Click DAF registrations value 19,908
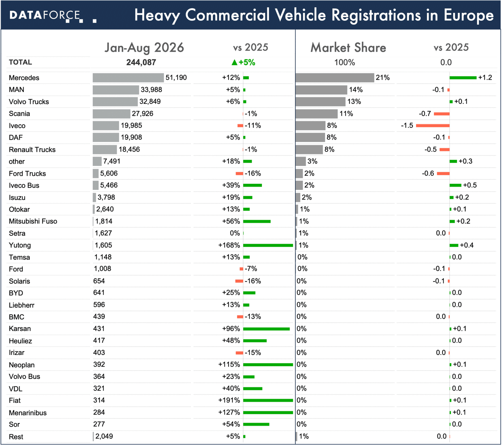Image resolution: width=504 pixels, height=446 pixels. 131,137
